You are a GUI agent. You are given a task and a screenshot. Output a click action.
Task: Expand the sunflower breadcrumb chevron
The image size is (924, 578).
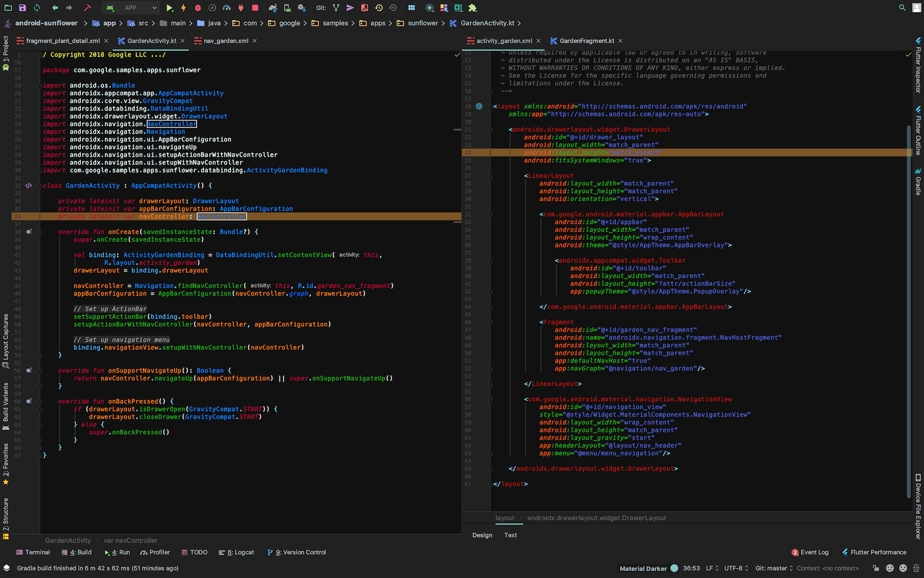(443, 23)
